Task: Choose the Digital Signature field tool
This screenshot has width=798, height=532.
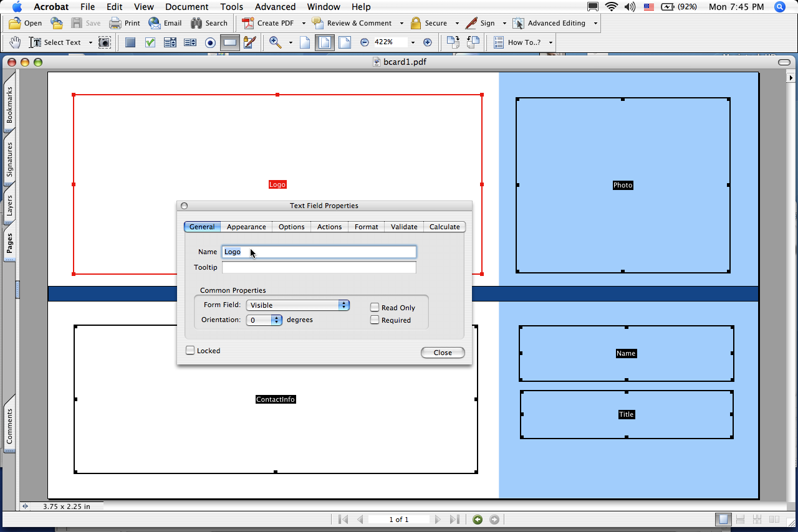Action: [x=250, y=42]
